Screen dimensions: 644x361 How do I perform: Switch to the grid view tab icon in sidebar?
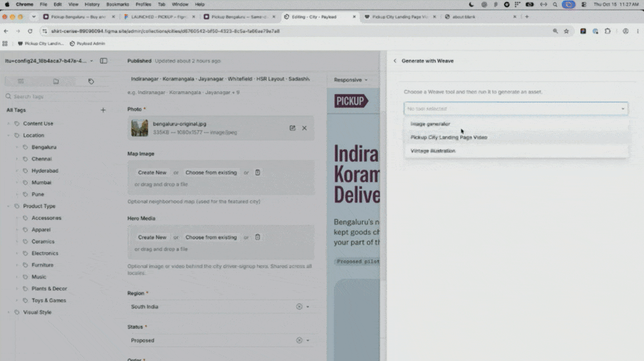[20, 81]
